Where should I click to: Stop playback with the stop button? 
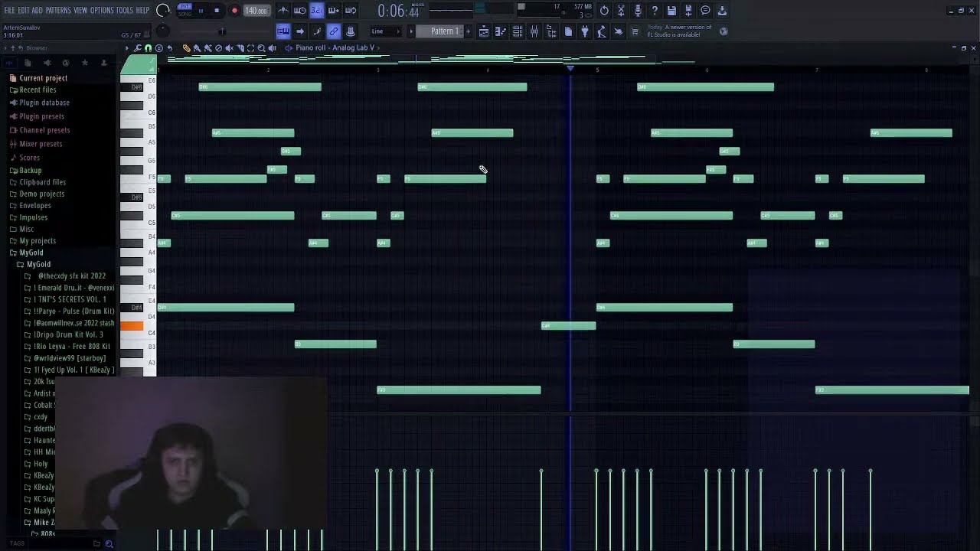click(217, 11)
